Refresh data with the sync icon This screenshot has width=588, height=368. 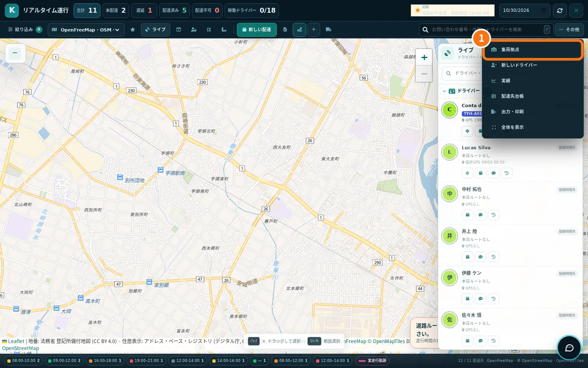(x=560, y=11)
